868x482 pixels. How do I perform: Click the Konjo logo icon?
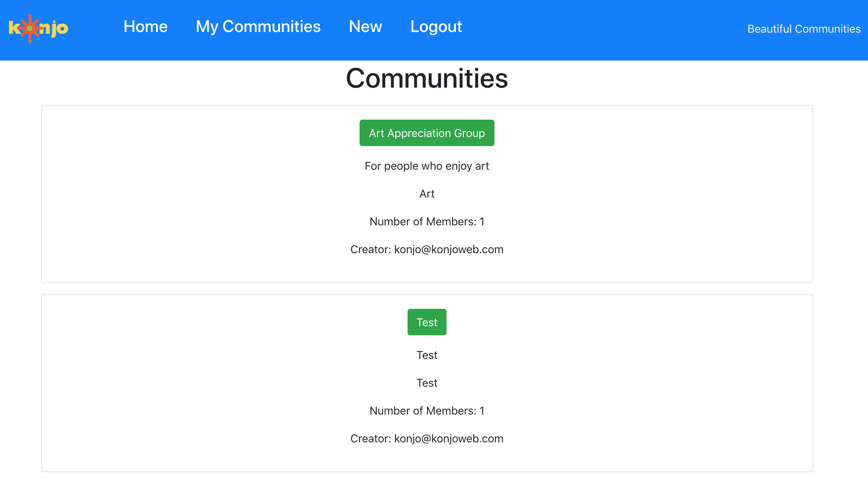click(38, 27)
